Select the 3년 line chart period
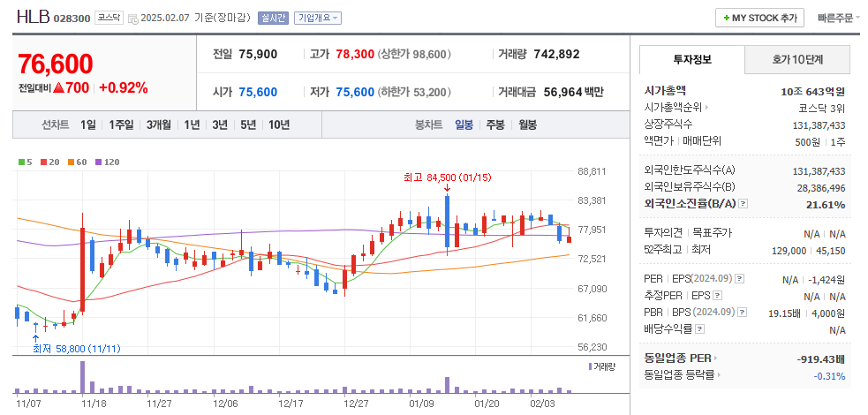 [x=220, y=124]
